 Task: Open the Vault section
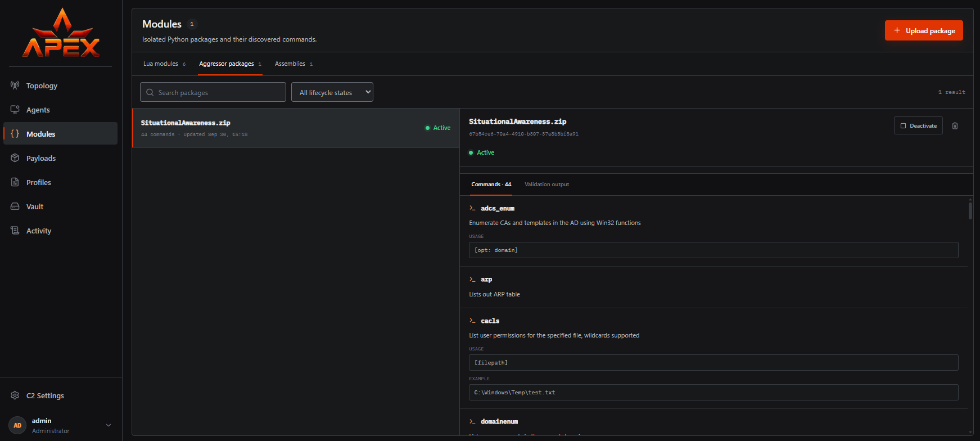(60, 206)
